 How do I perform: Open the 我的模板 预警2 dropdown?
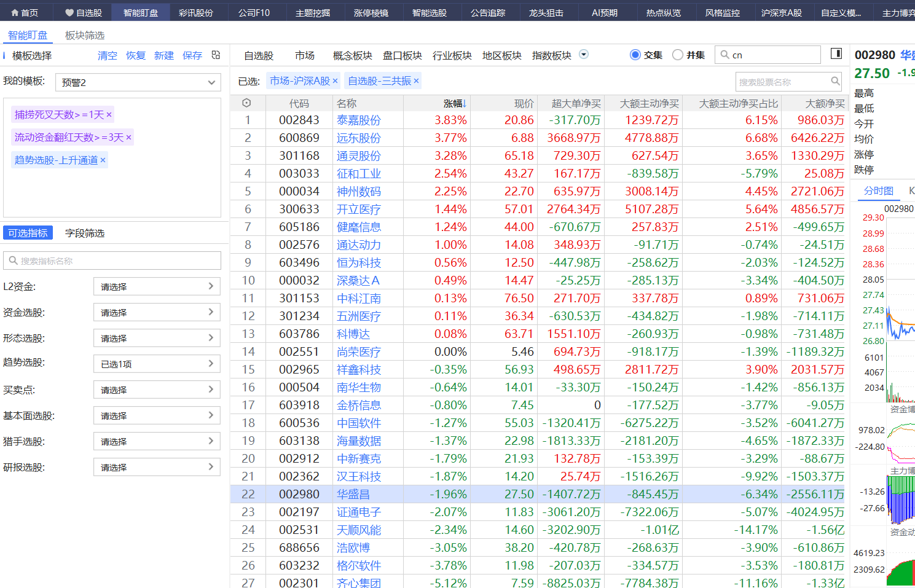(138, 82)
